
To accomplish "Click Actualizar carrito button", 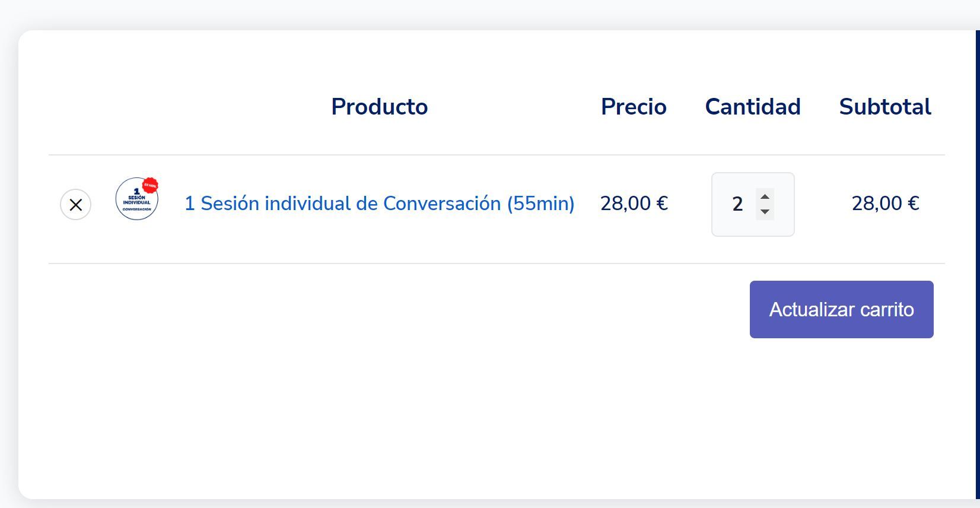I will pos(841,309).
